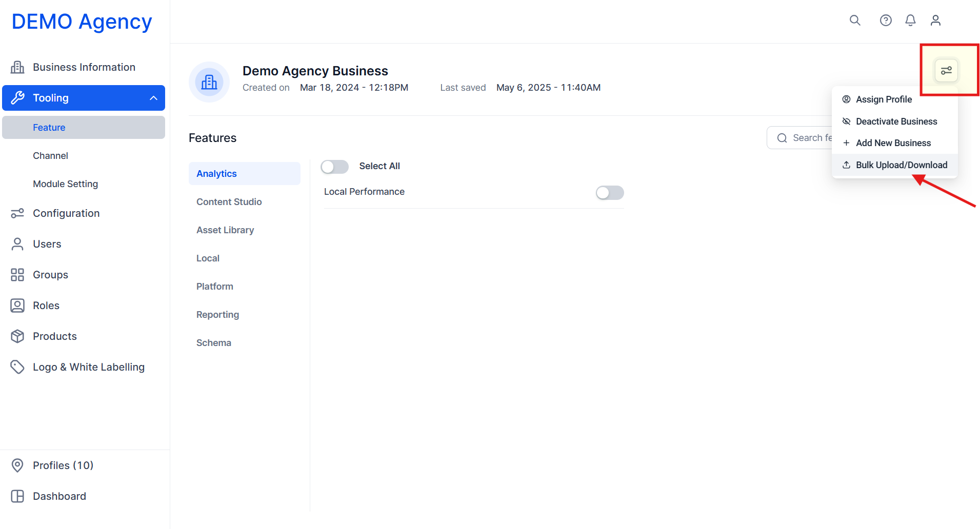Choose Add New Business menu entry
The height and width of the screenshot is (529, 980).
pyautogui.click(x=894, y=143)
